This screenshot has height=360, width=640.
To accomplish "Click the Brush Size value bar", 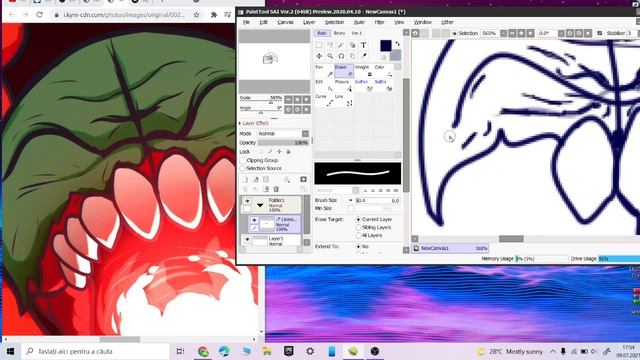I will point(378,200).
